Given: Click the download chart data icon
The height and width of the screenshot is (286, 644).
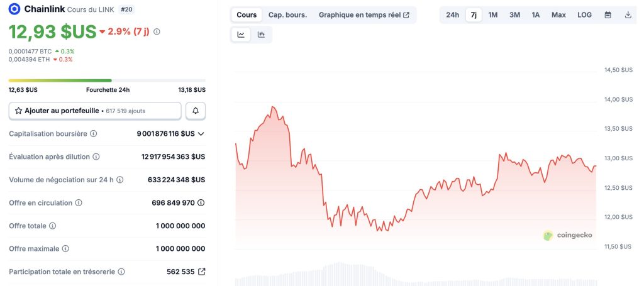Looking at the screenshot, I should 628,14.
